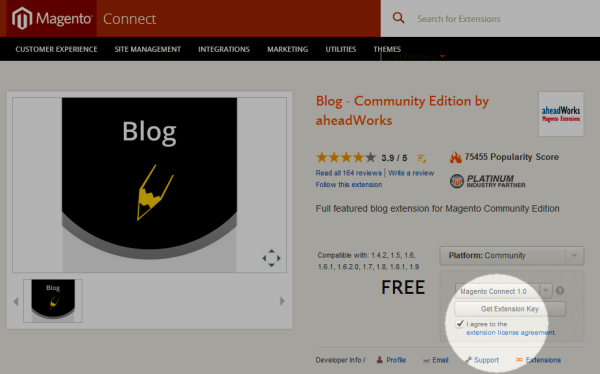Viewport: 600px width, 374px height.
Task: Click Write a review link
Action: [x=411, y=173]
